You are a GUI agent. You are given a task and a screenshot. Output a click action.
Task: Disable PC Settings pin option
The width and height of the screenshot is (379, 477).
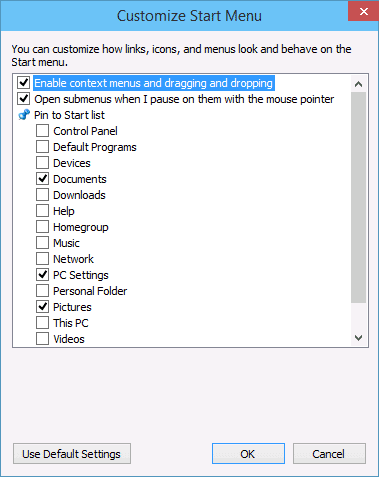tap(42, 275)
